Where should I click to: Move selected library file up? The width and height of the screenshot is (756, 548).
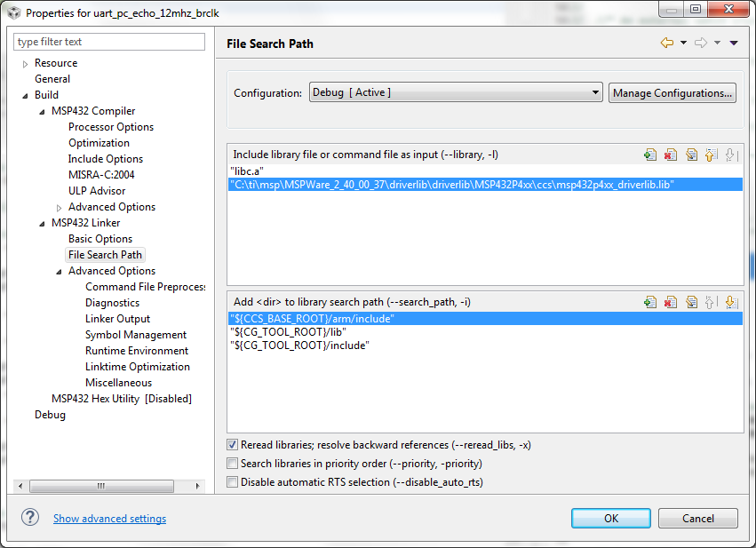click(x=711, y=155)
